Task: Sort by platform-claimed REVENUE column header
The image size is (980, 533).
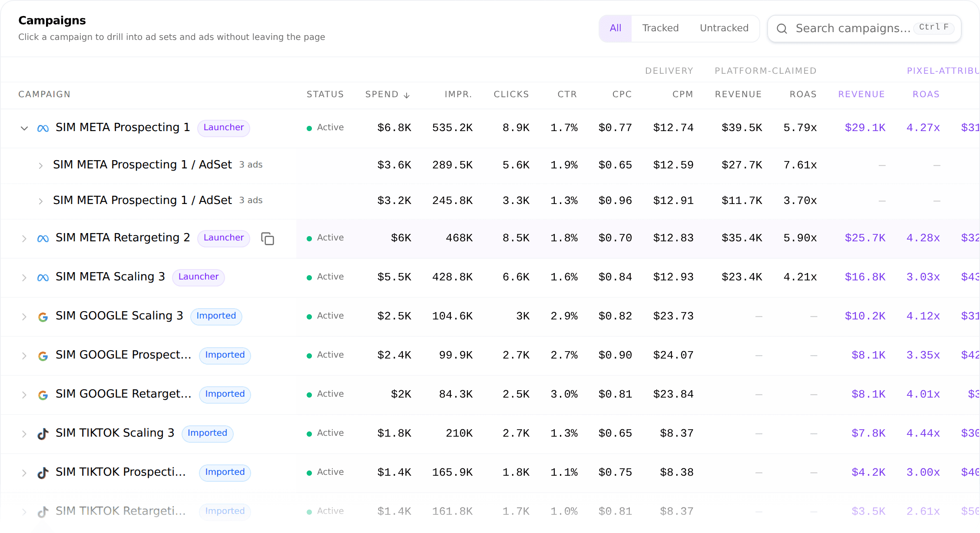Action: pos(738,94)
